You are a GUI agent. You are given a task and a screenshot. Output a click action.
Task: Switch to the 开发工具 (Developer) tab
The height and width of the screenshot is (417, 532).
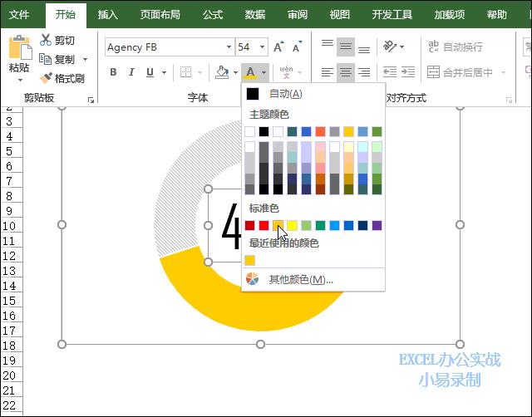point(392,14)
